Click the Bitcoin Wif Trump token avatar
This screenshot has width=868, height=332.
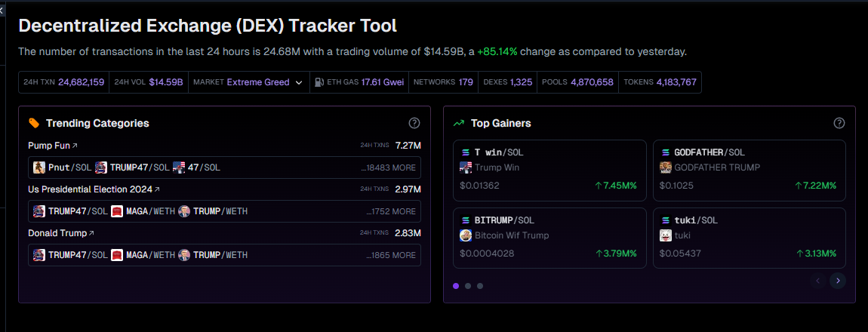pyautogui.click(x=466, y=235)
